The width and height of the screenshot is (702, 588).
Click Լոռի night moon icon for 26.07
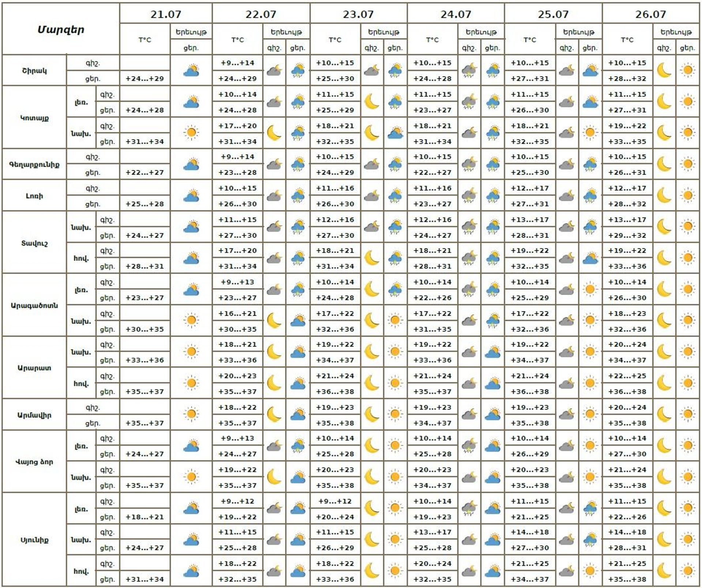tap(664, 195)
